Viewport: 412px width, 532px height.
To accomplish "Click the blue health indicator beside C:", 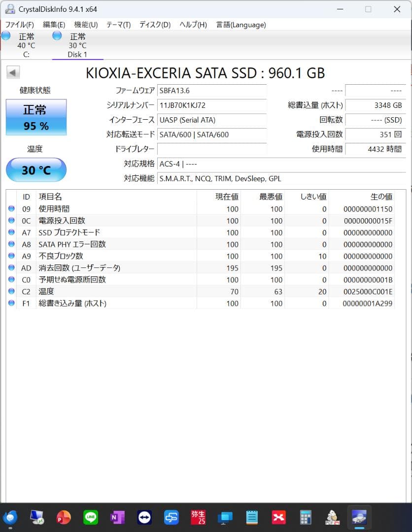I will [5, 35].
